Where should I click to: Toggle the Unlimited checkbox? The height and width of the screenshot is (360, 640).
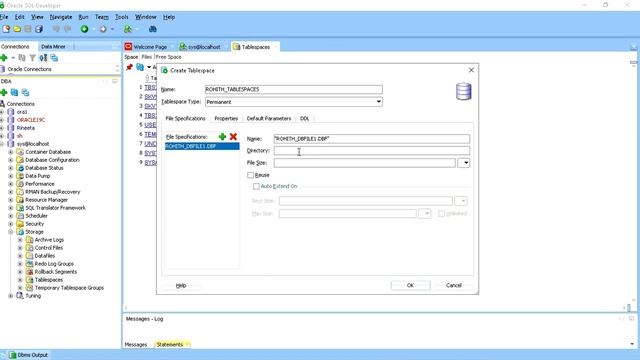click(441, 214)
